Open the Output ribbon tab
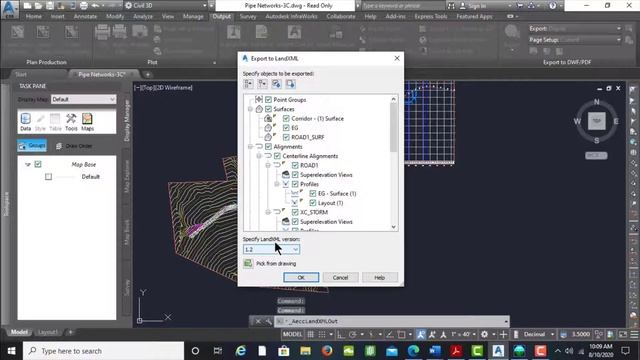Viewport: 640px width, 360px height. click(222, 17)
